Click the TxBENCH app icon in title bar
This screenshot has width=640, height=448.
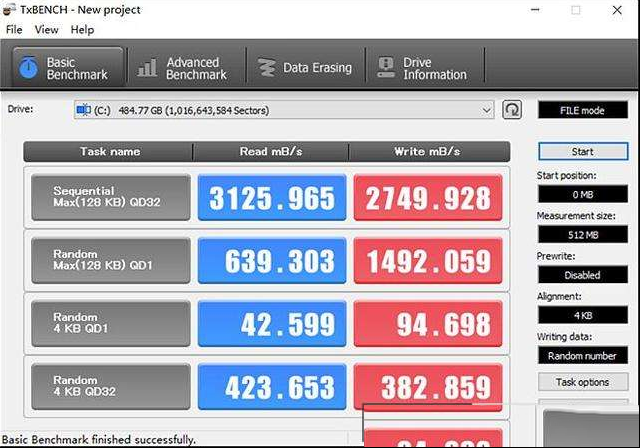tap(9, 10)
